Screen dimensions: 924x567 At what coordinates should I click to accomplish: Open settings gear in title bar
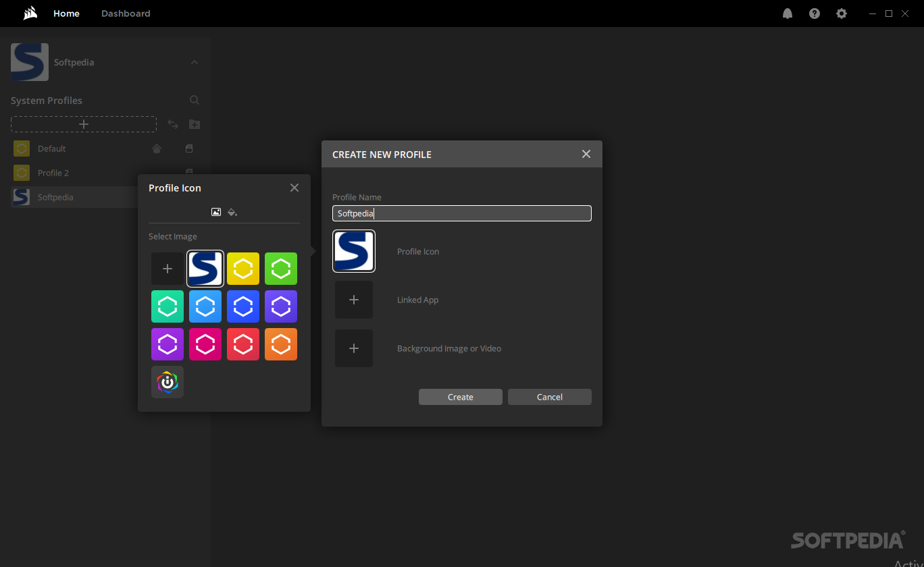coord(842,13)
